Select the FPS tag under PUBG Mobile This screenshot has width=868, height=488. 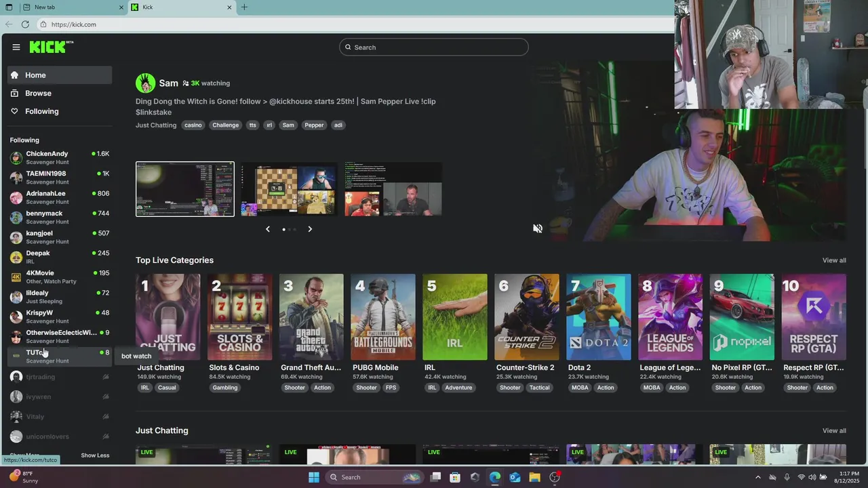coord(391,388)
